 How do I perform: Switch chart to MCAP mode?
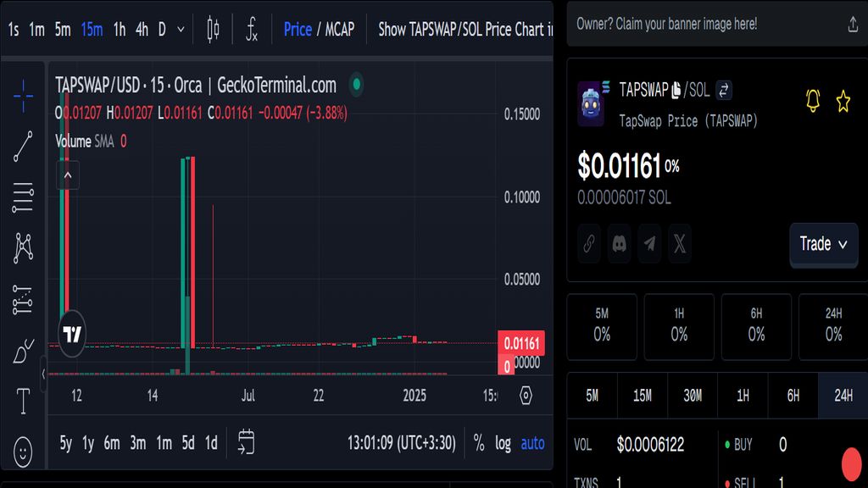[339, 30]
